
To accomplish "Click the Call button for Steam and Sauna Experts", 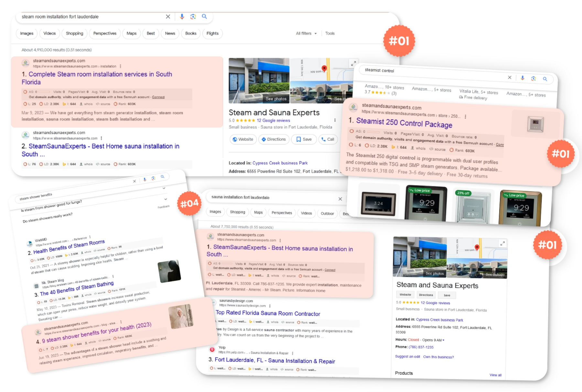I will click(328, 139).
